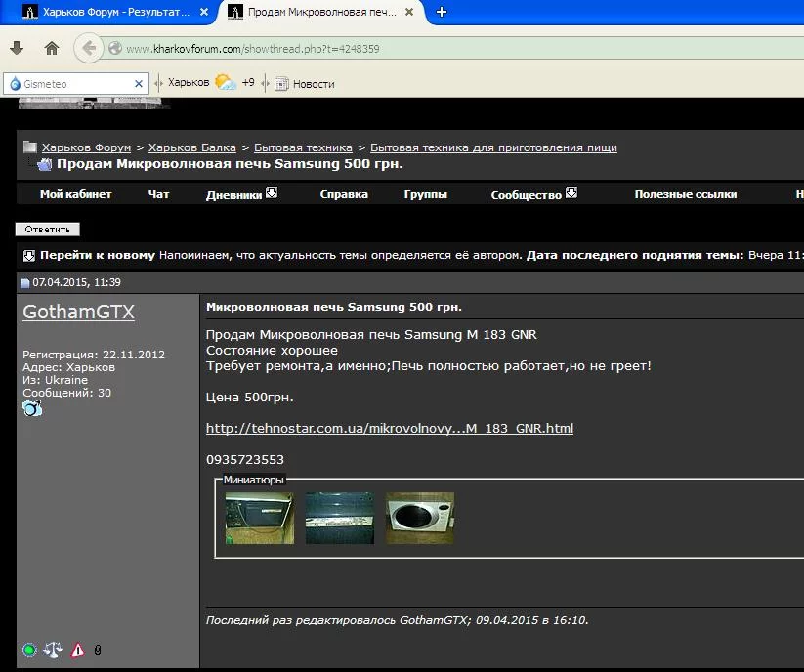Screen dimensions: 804x672
Task: Open Мой кабинет menu item
Action: 75,194
